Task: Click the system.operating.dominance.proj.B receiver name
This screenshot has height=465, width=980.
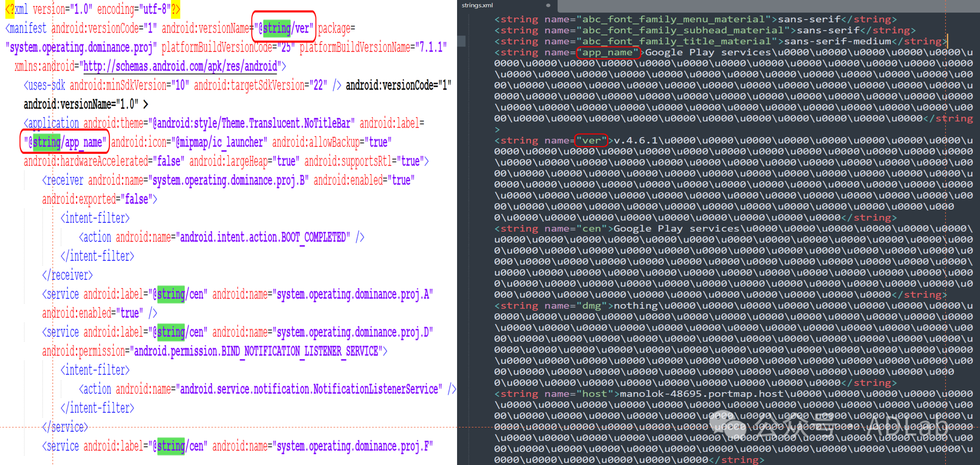Action: click(x=229, y=181)
